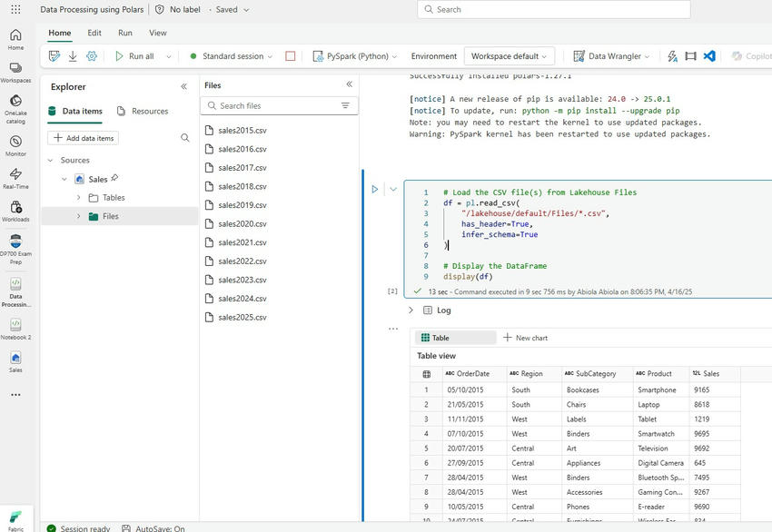Open the PySpark (Python) language dropdown
Image resolution: width=772 pixels, height=532 pixels.
(x=358, y=55)
